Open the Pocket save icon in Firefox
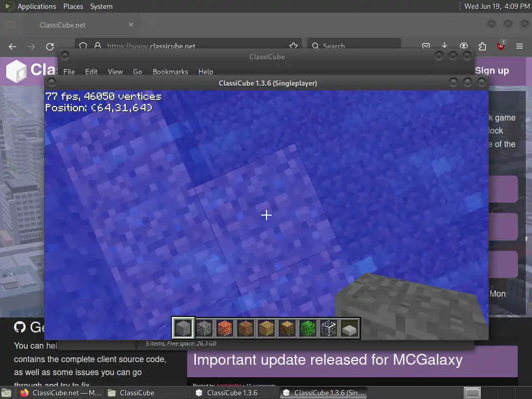The image size is (532, 399). coord(426,46)
